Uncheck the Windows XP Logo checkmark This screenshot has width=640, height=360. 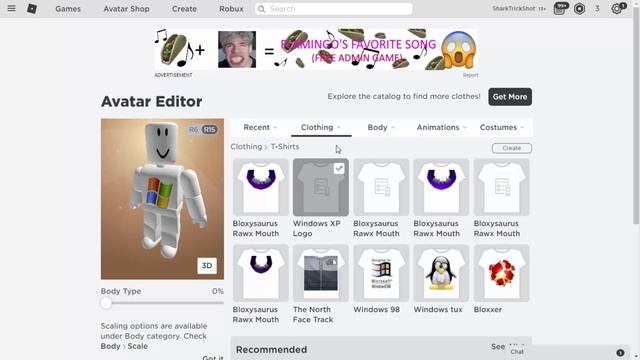(339, 169)
